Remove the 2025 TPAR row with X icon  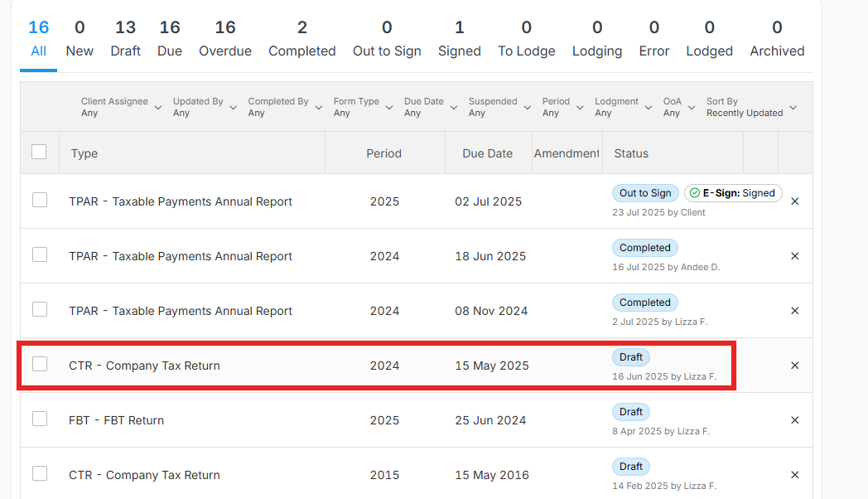click(795, 201)
